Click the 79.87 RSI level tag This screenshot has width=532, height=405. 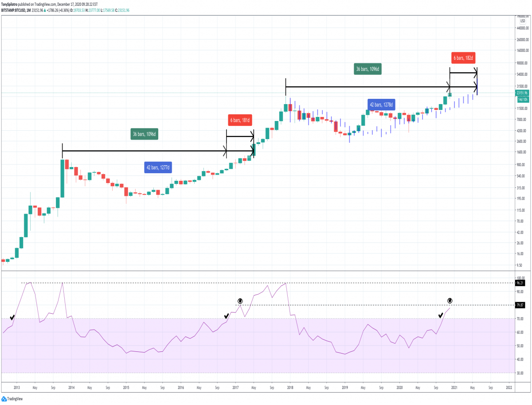(520, 305)
